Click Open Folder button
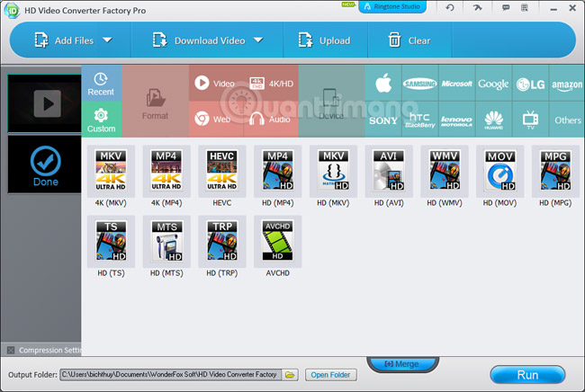This screenshot has height=392, width=585. click(330, 375)
